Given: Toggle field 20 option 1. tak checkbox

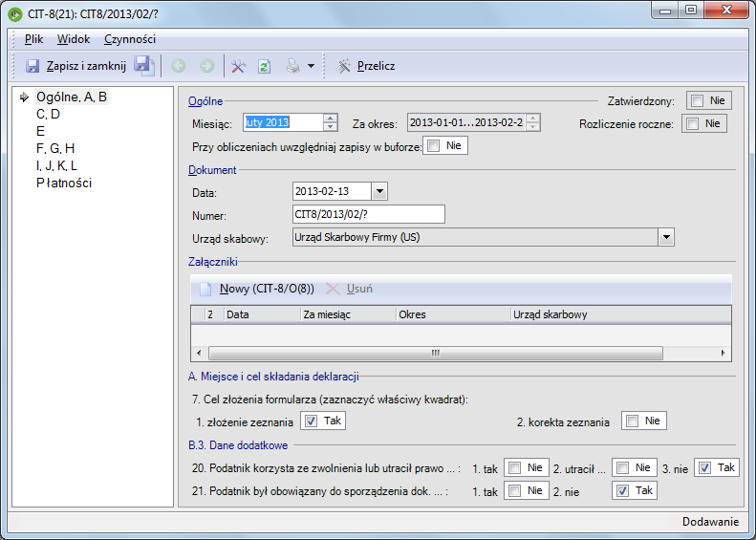Looking at the screenshot, I should click(x=514, y=467).
